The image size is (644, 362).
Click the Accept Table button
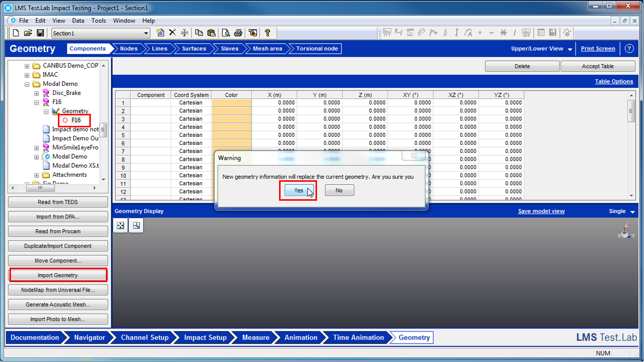(x=598, y=66)
